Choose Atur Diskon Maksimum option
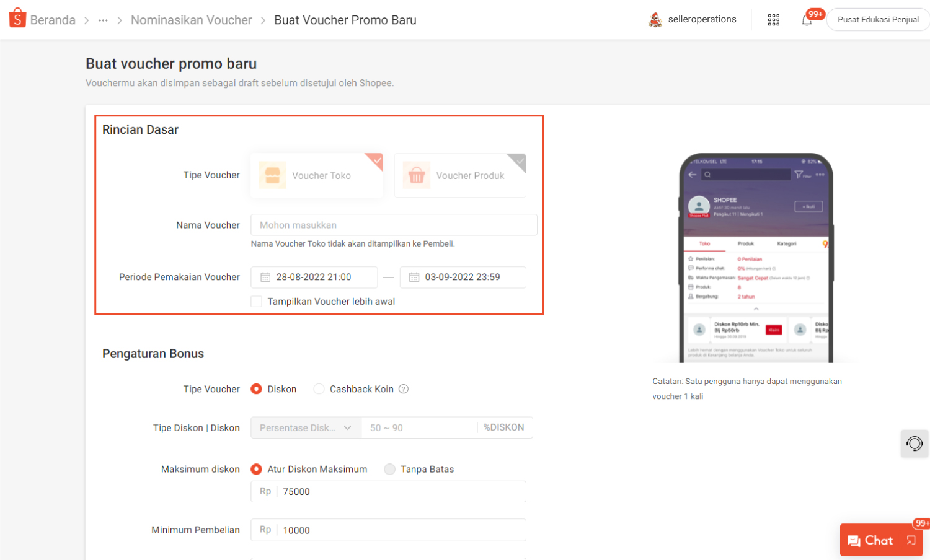This screenshot has height=560, width=930. coord(256,470)
